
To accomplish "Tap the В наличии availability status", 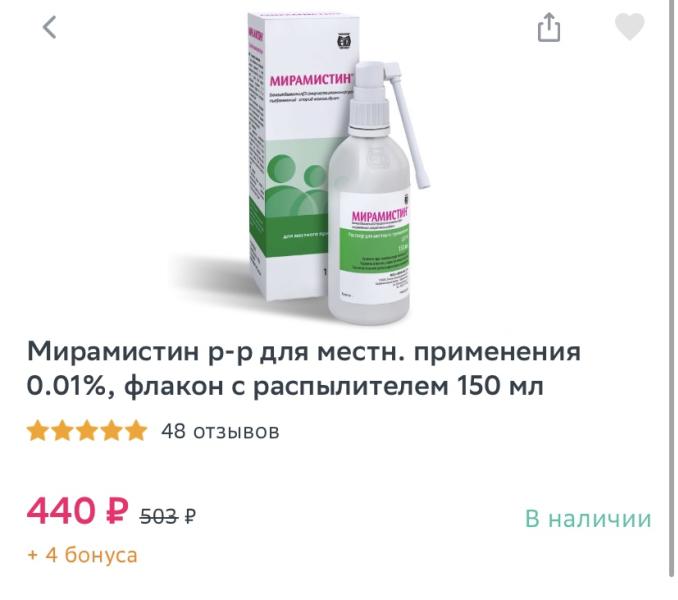I will point(588,518).
